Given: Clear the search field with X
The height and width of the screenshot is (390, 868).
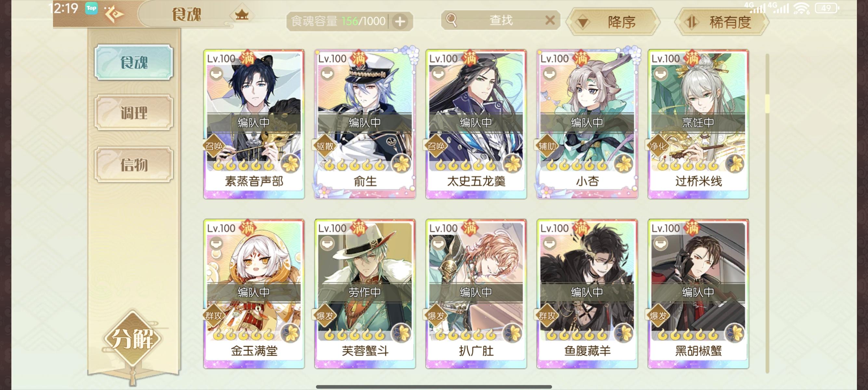Looking at the screenshot, I should tap(550, 20).
